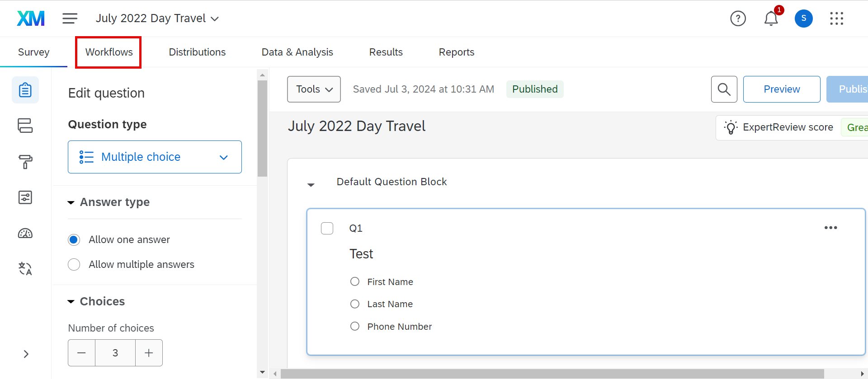Viewport: 868px width, 379px height.
Task: Check the Q1 question checkbox
Action: point(327,229)
